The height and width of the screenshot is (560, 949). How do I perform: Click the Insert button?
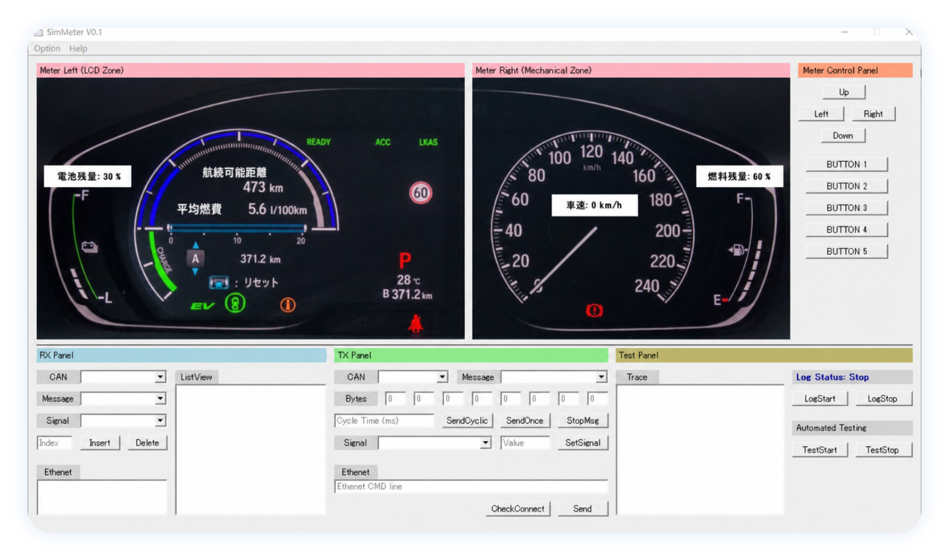pyautogui.click(x=99, y=443)
